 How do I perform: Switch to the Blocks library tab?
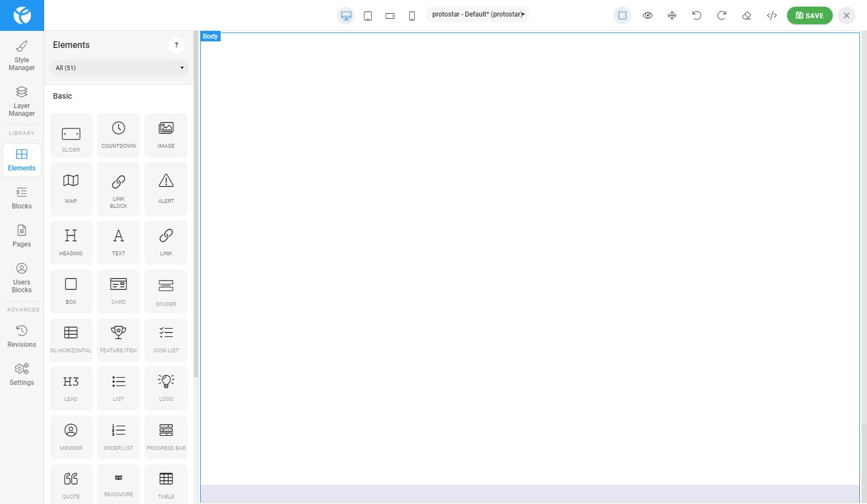coord(22,198)
